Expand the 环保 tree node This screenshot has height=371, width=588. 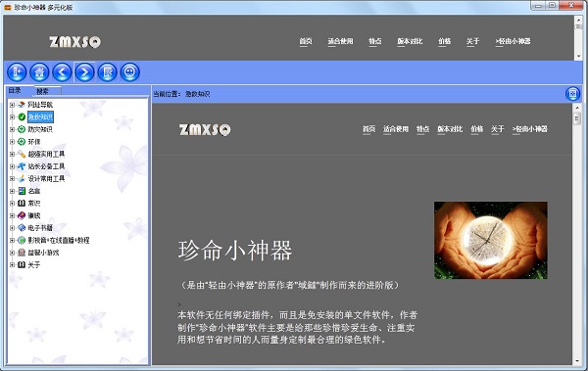[x=12, y=142]
